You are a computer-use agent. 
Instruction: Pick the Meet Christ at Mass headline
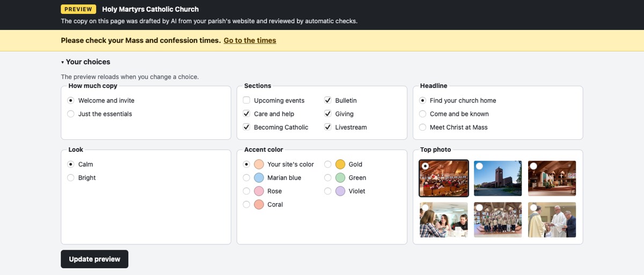(x=422, y=127)
